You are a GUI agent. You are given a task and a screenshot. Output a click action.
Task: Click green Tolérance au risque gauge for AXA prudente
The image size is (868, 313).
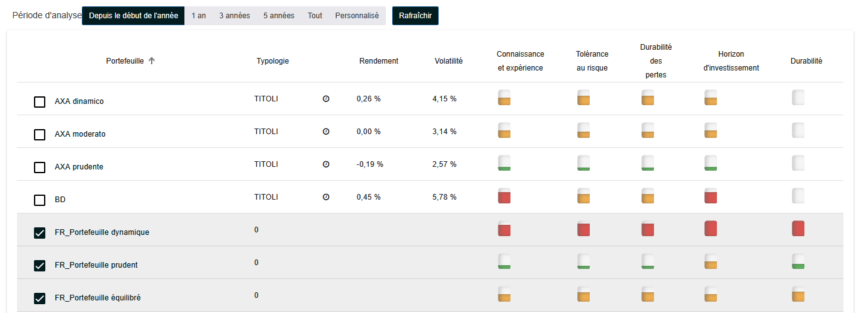(x=583, y=163)
